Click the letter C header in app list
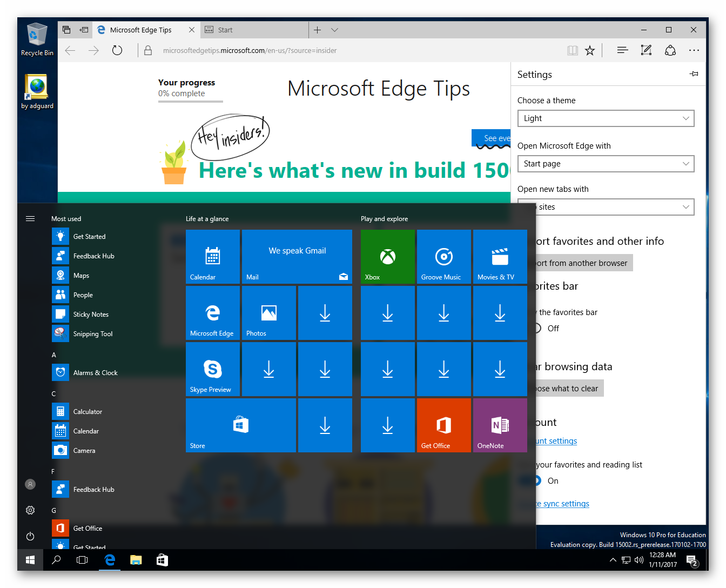Viewport: 726px width, 588px height. coord(53,394)
